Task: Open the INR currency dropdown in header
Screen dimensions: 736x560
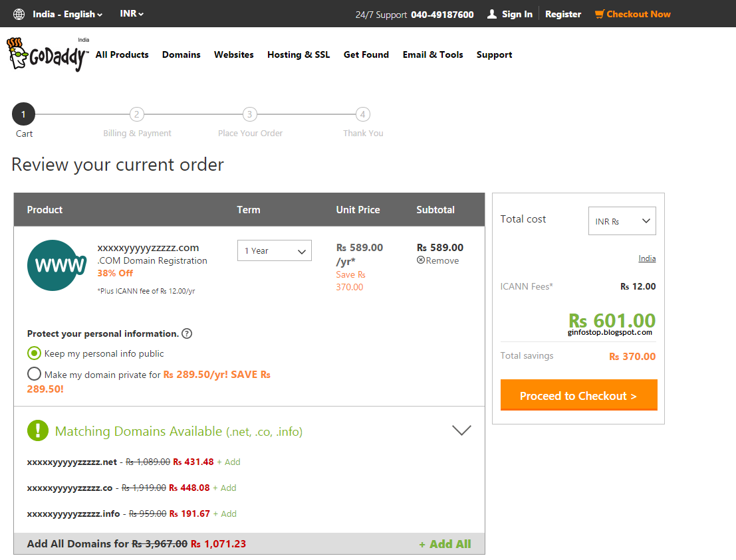Action: tap(132, 13)
